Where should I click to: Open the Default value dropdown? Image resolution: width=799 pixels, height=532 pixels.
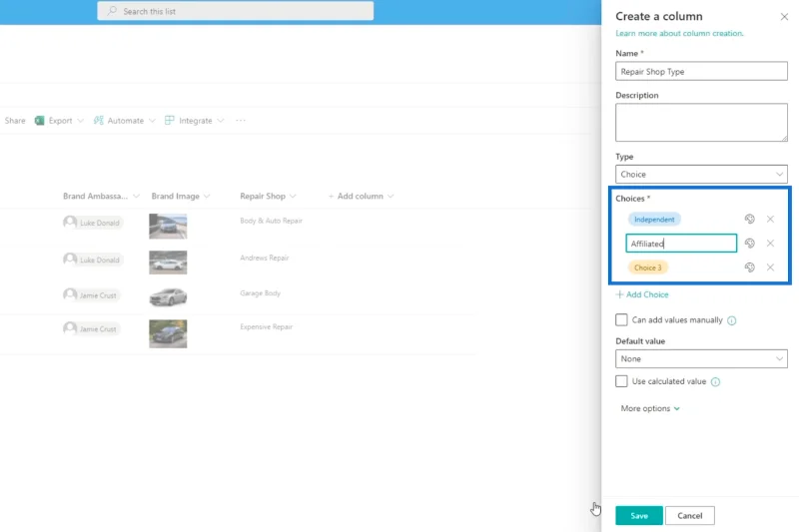click(x=701, y=359)
